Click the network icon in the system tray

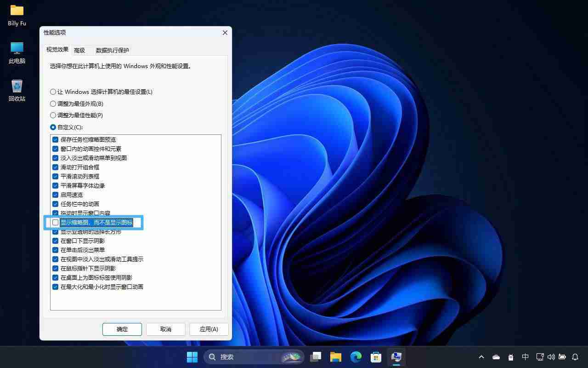pyautogui.click(x=539, y=356)
